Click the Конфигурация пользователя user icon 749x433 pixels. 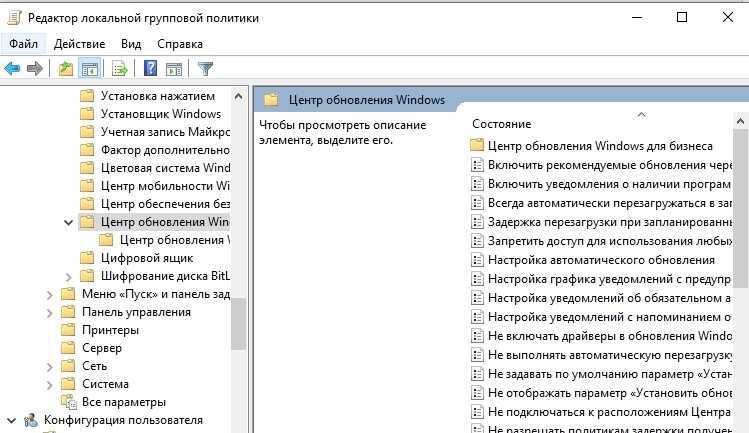pyautogui.click(x=31, y=420)
